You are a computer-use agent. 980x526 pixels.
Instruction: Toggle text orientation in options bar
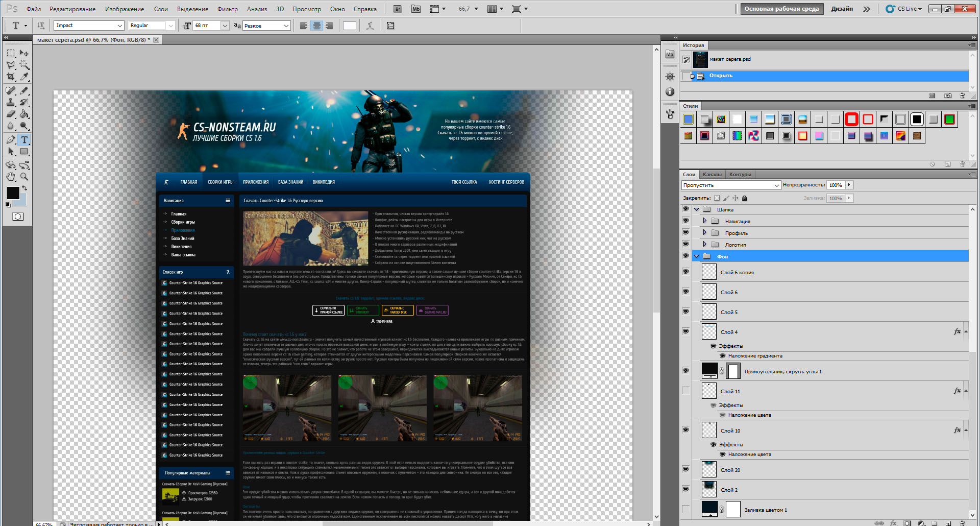[x=41, y=26]
